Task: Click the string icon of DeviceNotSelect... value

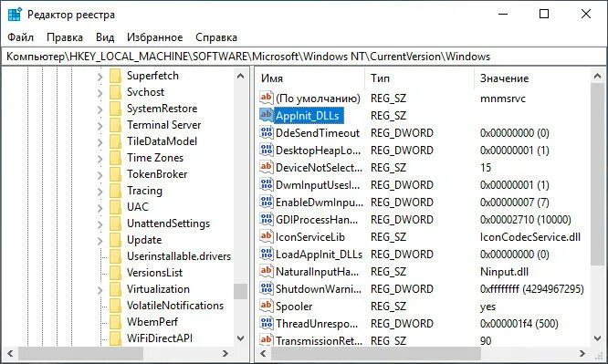Action: point(267,167)
